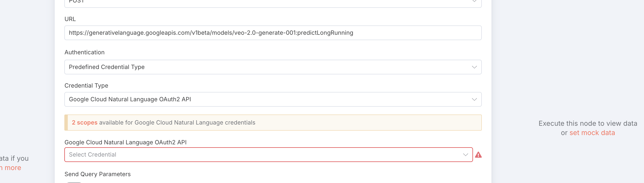Click the 'Credential Type' field label

pyautogui.click(x=86, y=86)
